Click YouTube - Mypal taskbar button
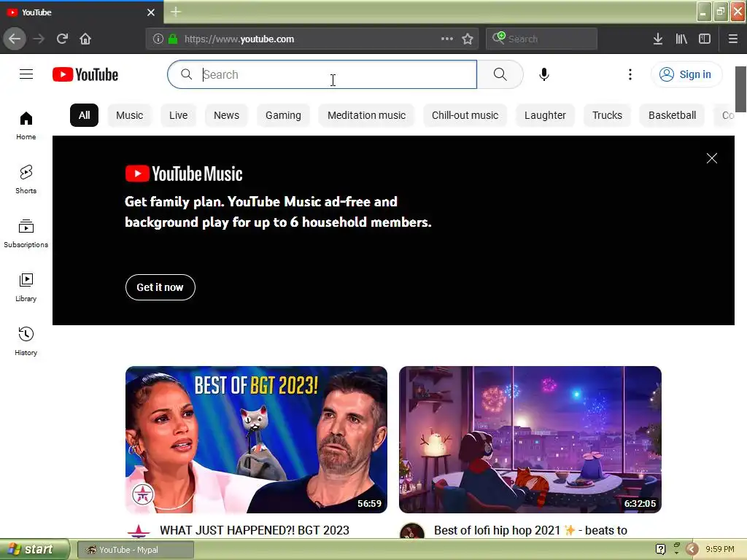The image size is (747, 560). 135,550
